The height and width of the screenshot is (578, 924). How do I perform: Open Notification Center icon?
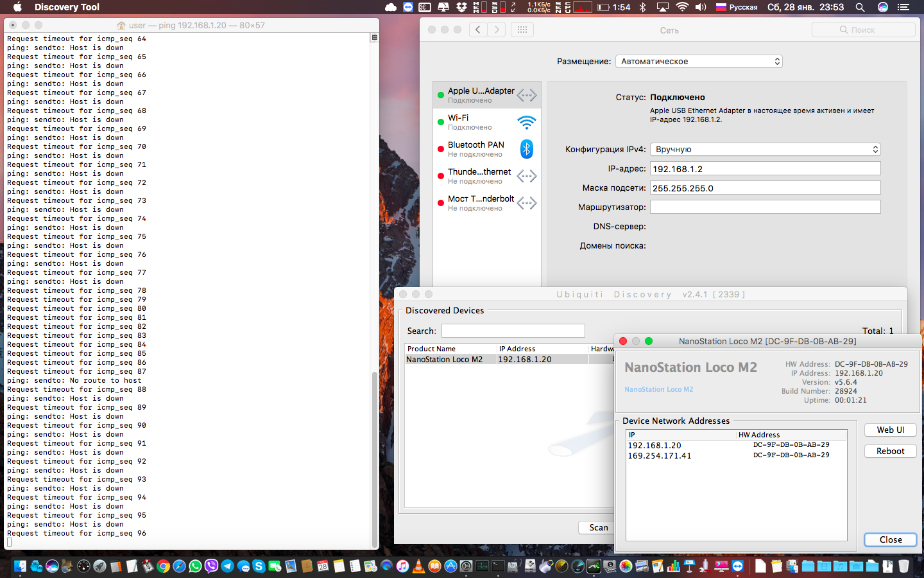pyautogui.click(x=903, y=7)
